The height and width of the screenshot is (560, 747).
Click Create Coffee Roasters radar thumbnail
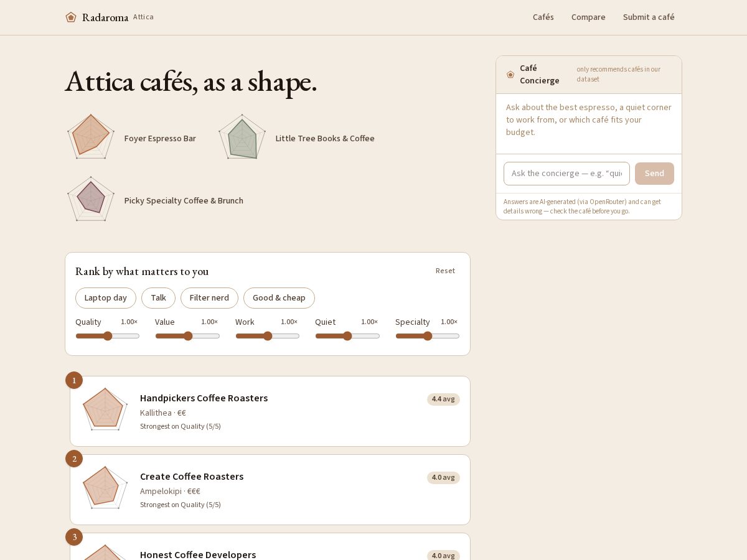pyautogui.click(x=105, y=488)
